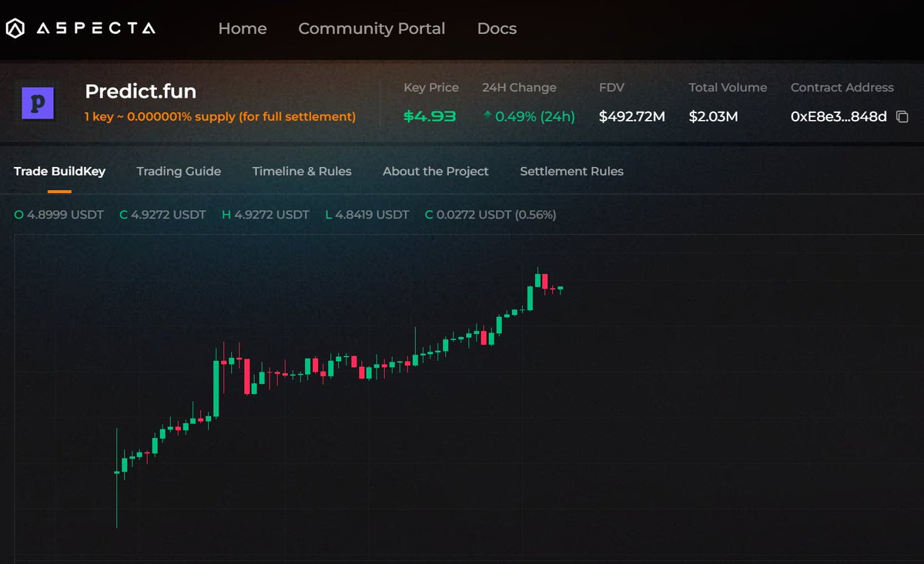Click the Contract Address label
The width and height of the screenshot is (924, 564).
pos(842,88)
